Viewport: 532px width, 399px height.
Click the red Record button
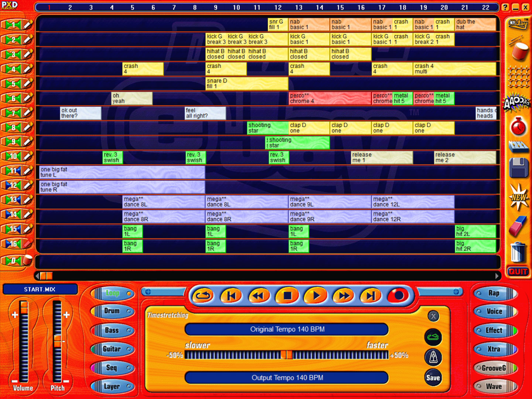[398, 296]
